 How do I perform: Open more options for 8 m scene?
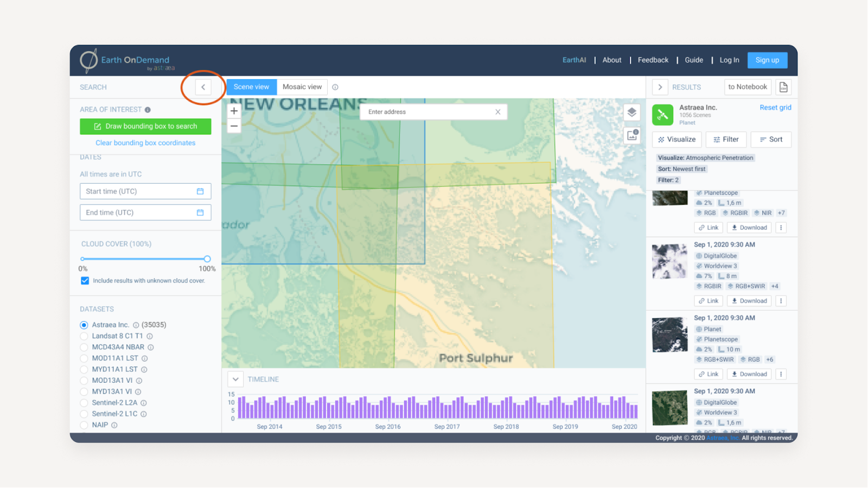coord(781,301)
